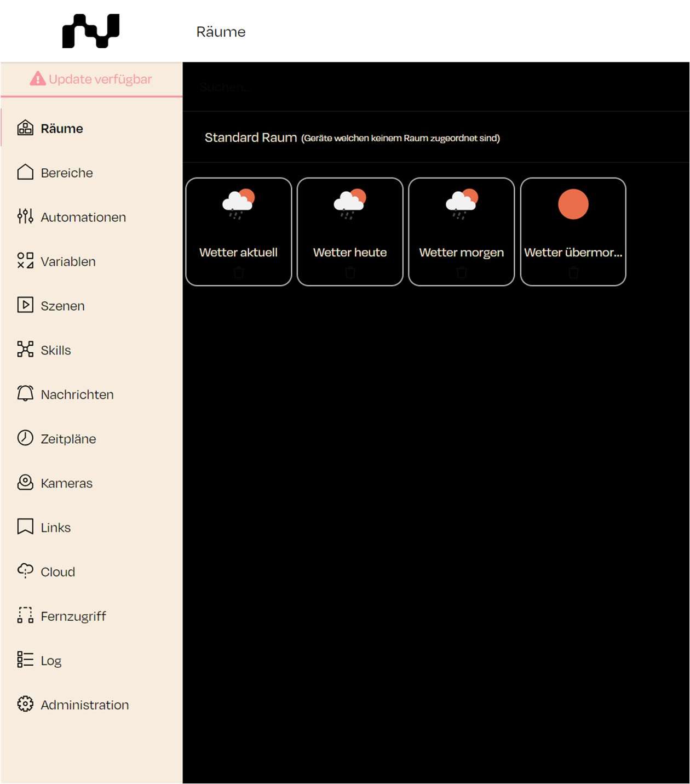Open the Links menu entry
This screenshot has width=690, height=784.
[55, 528]
